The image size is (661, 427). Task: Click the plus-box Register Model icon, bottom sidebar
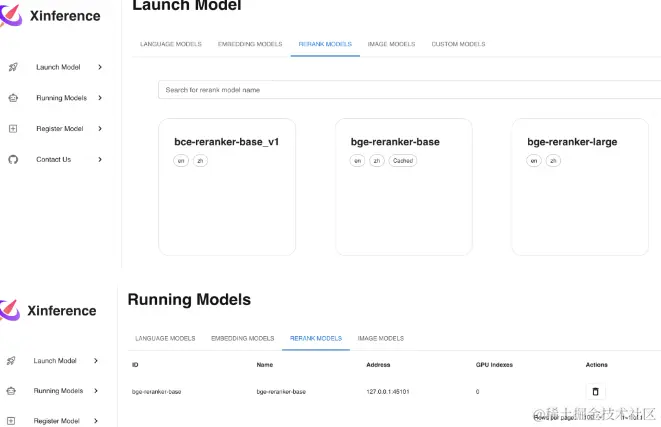tap(11, 421)
